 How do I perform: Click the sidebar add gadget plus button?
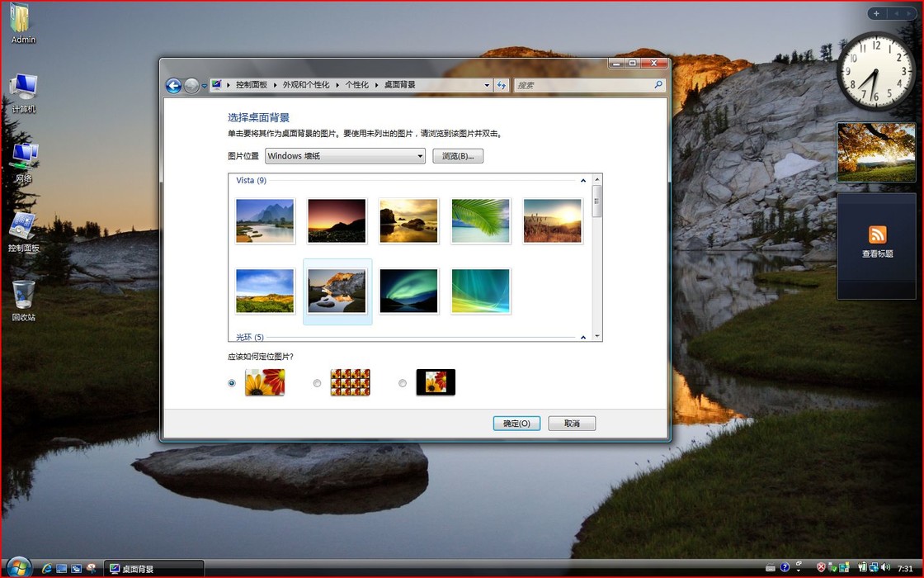click(x=876, y=13)
